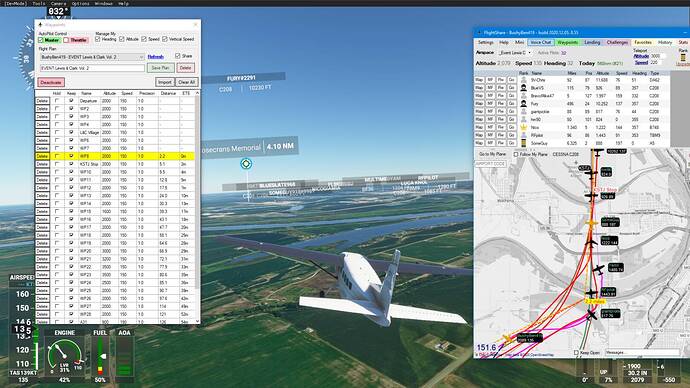Open the Camera menu in the top bar

58,3
